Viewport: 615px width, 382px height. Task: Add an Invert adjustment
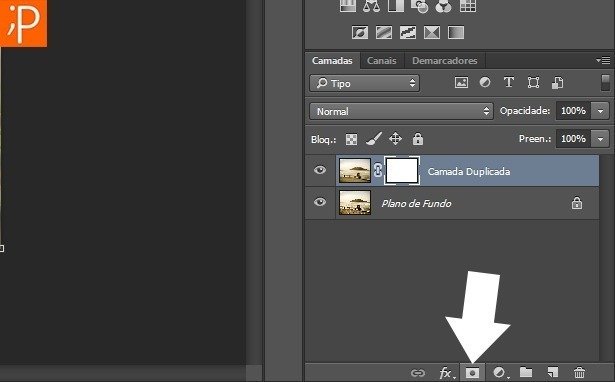coord(360,33)
